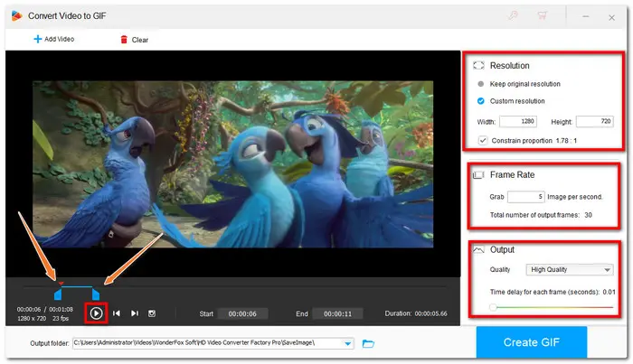Click the key register icon
The width and height of the screenshot is (633, 364).
point(513,15)
